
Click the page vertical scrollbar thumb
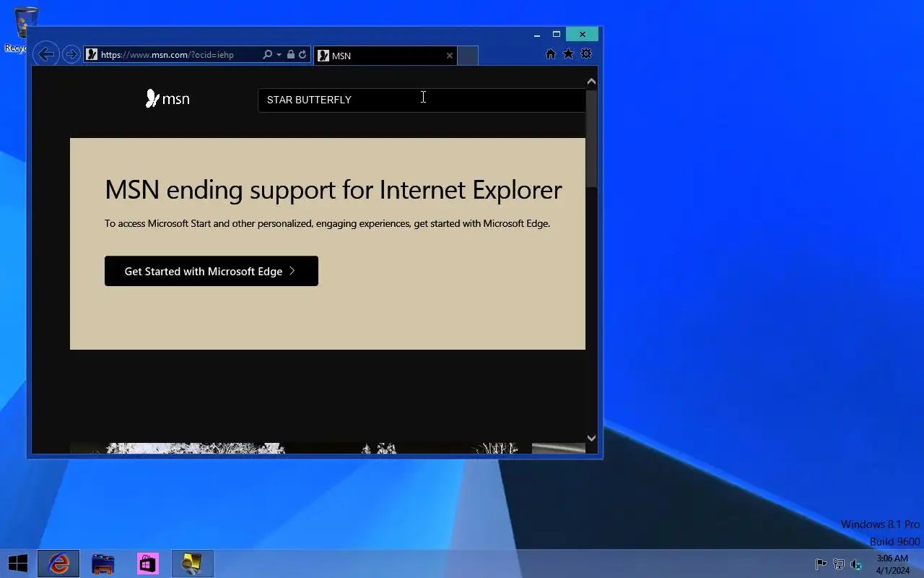591,139
